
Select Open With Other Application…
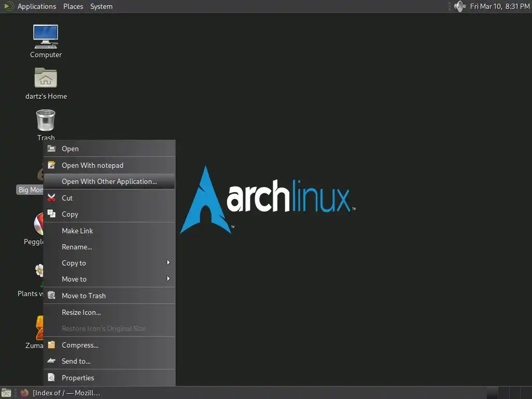(x=109, y=181)
